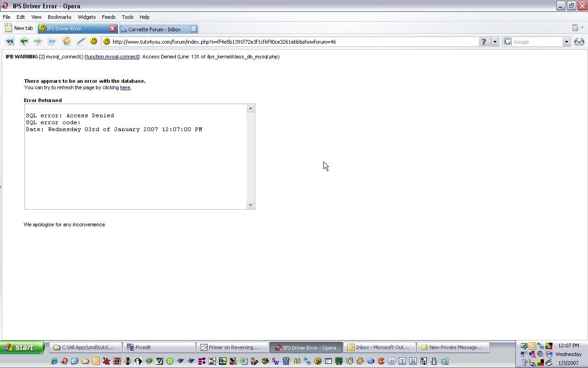Open the Tools menu
The height and width of the screenshot is (368, 588).
(127, 17)
